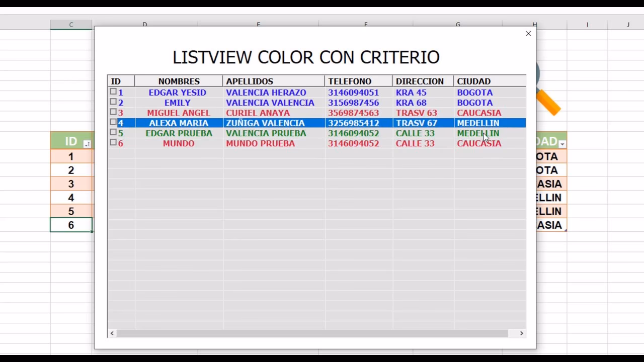Check the checkbox for row ID 1
The height and width of the screenshot is (362, 644).
coord(113,92)
